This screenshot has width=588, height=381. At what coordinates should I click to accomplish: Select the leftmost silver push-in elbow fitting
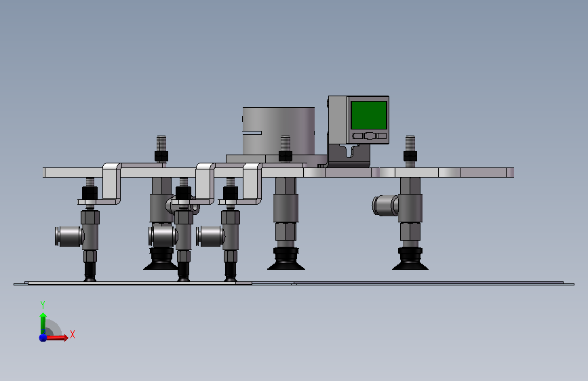pos(69,236)
